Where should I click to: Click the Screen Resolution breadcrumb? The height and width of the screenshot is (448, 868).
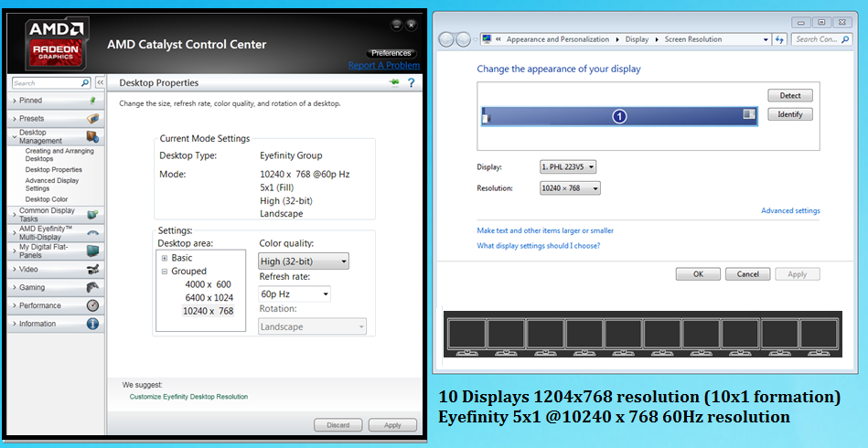693,39
